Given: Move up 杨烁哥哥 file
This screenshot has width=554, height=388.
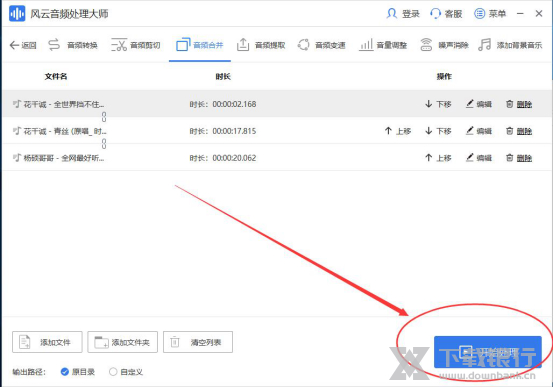Looking at the screenshot, I should coord(438,158).
